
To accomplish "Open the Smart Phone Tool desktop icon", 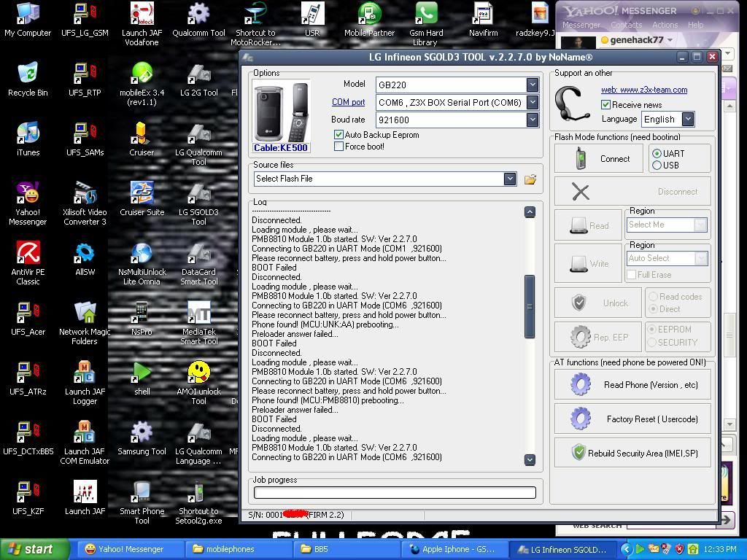I will tap(142, 502).
